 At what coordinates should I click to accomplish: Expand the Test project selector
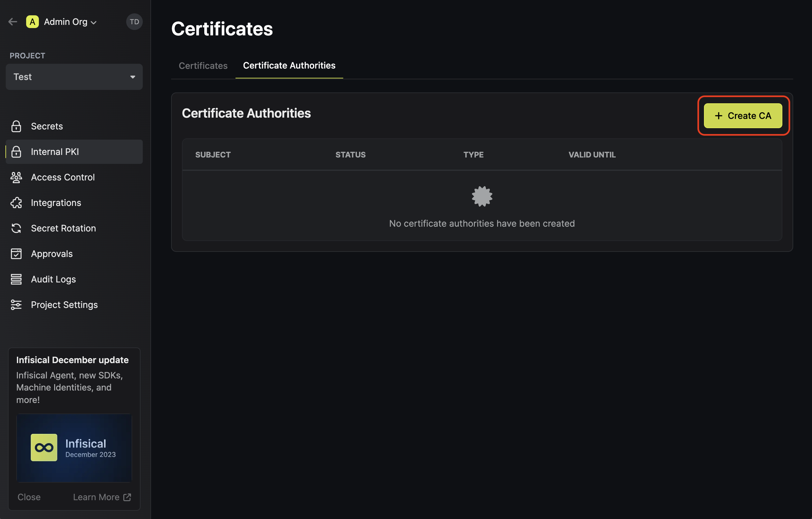[74, 77]
